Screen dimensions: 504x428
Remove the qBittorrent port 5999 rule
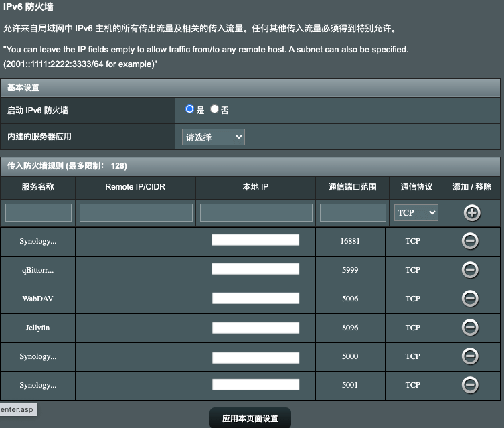tap(470, 270)
